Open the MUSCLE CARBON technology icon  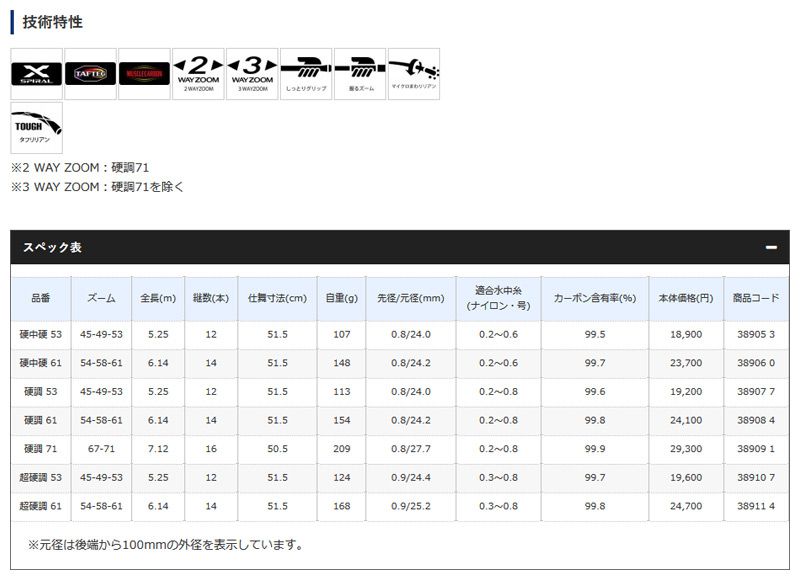[x=144, y=73]
